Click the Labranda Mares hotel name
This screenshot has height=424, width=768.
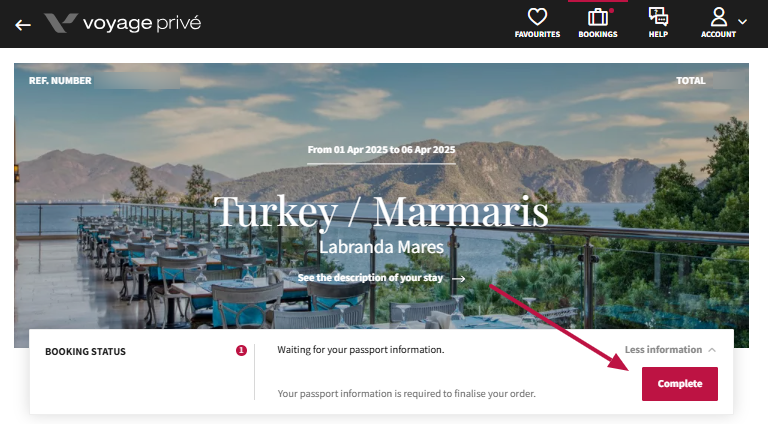[x=381, y=247]
